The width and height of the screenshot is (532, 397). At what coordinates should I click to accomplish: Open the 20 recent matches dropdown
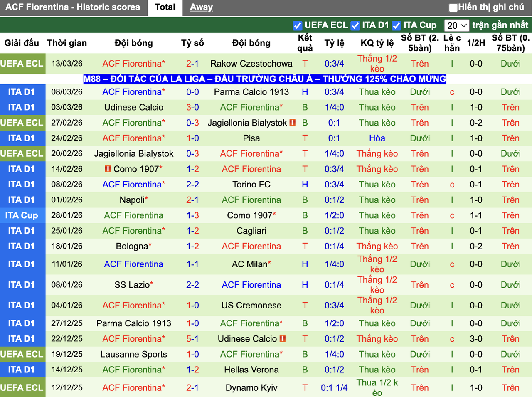coord(456,25)
